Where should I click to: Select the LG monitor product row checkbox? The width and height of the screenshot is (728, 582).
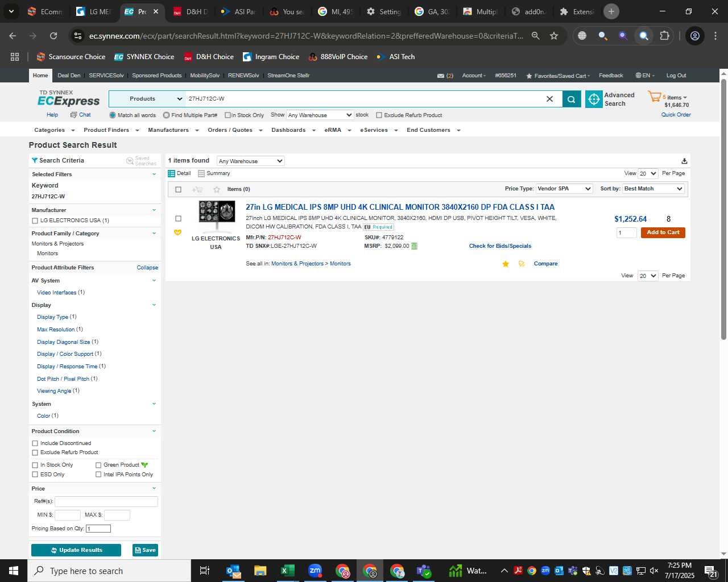178,219
